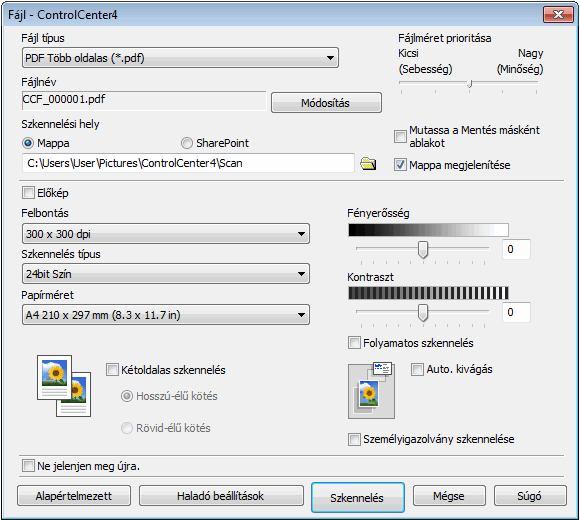Enable Személyigazolvány szkennelése option
Viewport: 580px width, 520px height.
tap(354, 439)
